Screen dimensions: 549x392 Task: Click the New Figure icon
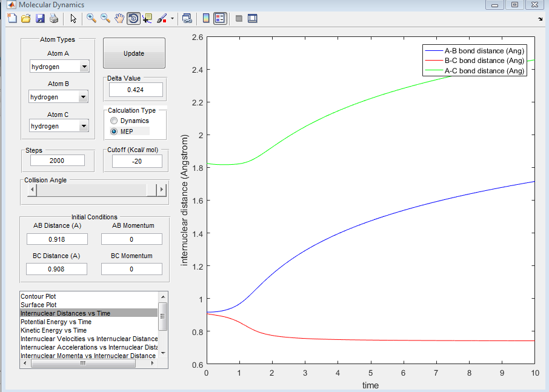tap(12, 18)
